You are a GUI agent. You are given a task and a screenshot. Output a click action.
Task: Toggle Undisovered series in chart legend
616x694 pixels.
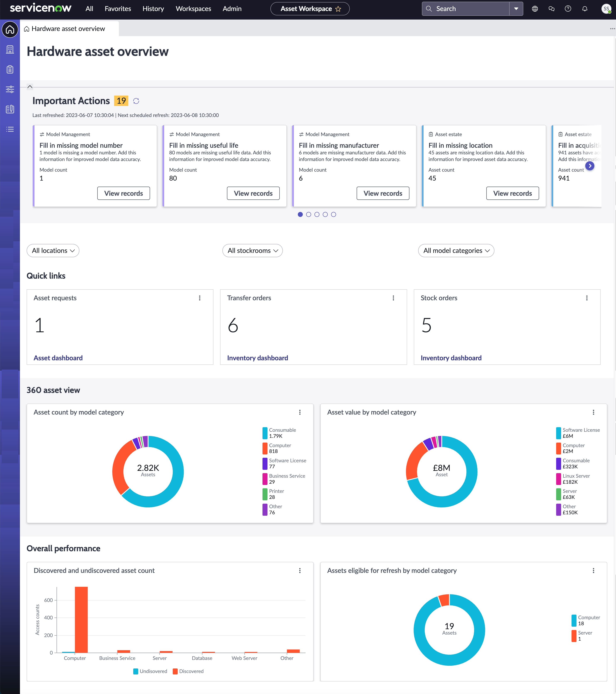(x=150, y=671)
